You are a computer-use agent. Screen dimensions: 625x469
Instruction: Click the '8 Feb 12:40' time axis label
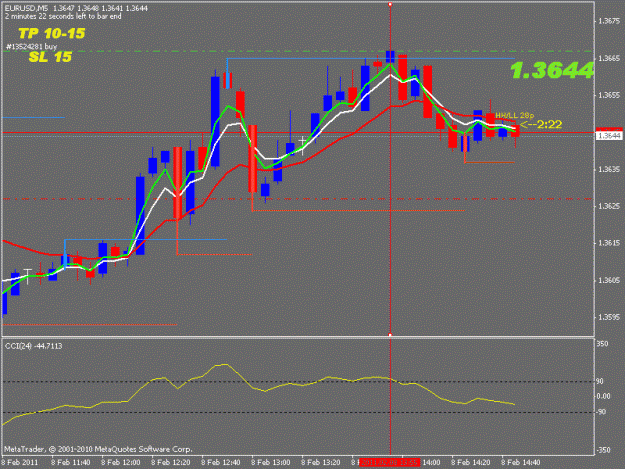[x=221, y=463]
